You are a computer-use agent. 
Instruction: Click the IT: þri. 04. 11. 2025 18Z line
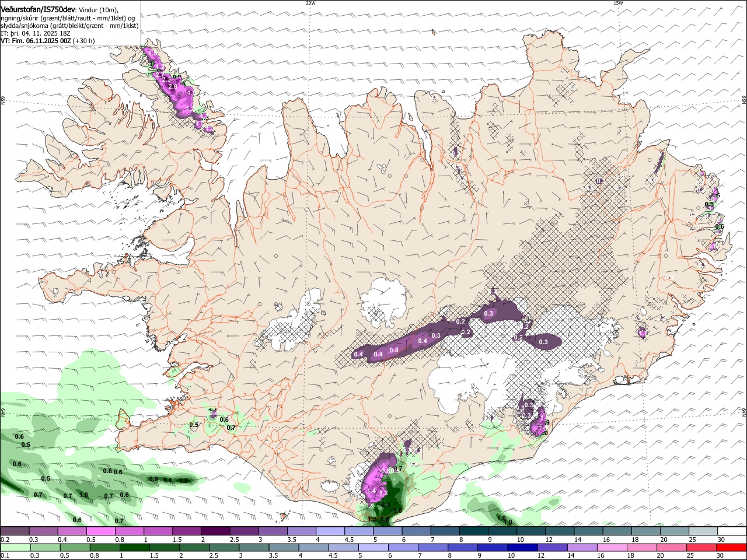36,33
